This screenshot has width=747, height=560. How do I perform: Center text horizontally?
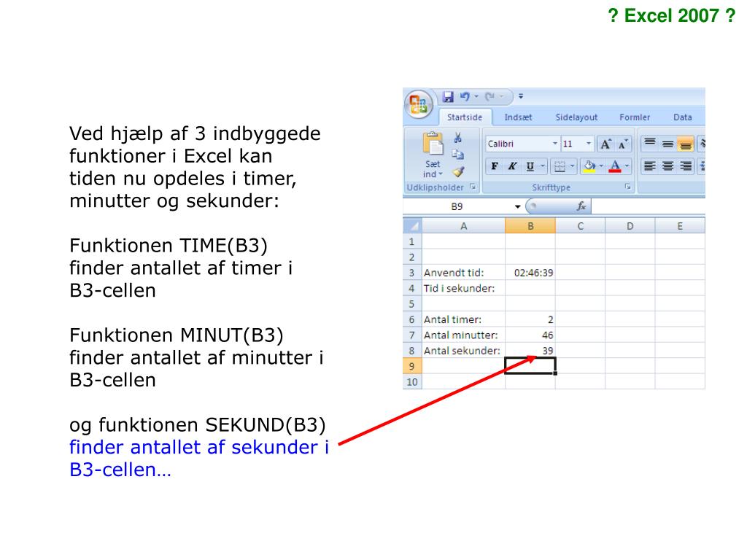[x=667, y=166]
